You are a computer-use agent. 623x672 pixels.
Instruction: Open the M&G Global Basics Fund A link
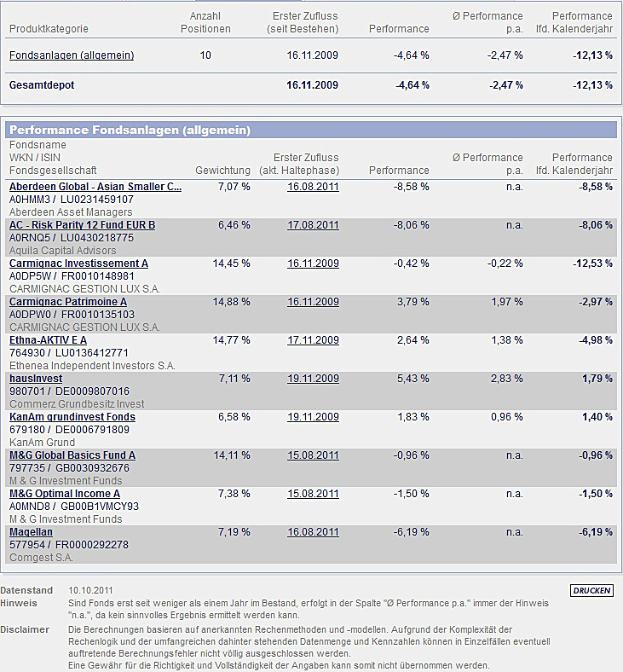(x=72, y=455)
